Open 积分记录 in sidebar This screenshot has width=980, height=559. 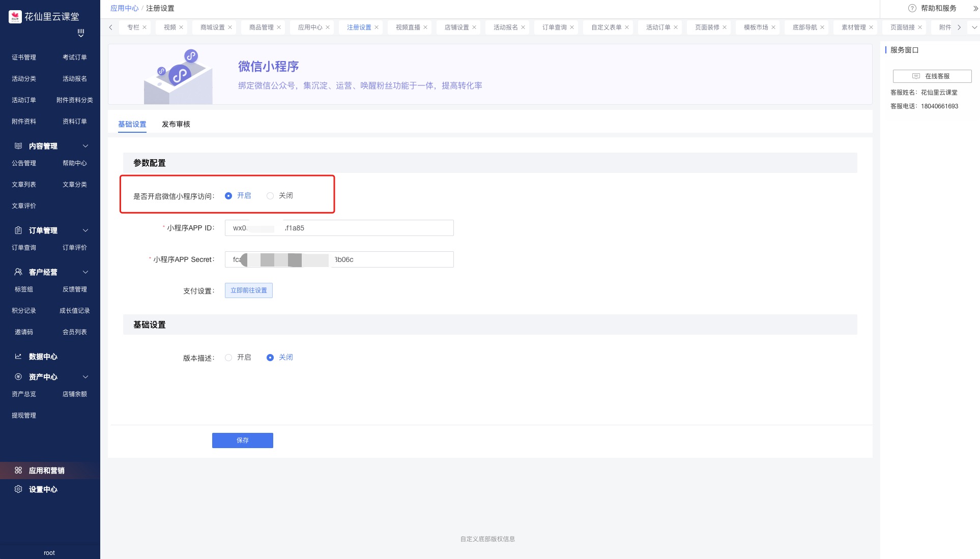[x=24, y=311]
